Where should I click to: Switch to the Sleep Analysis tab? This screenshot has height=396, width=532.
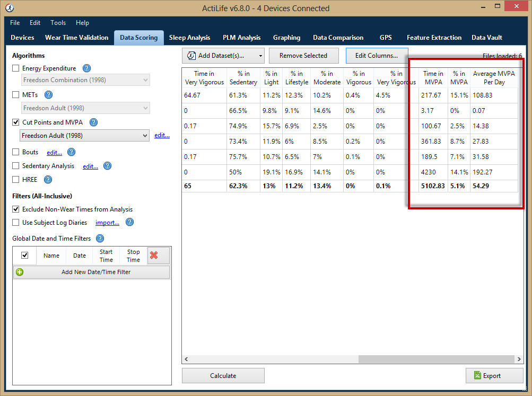189,38
